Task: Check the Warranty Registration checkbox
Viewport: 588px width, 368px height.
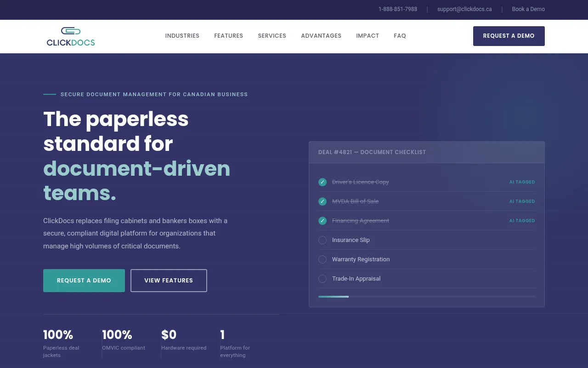Action: pyautogui.click(x=322, y=259)
